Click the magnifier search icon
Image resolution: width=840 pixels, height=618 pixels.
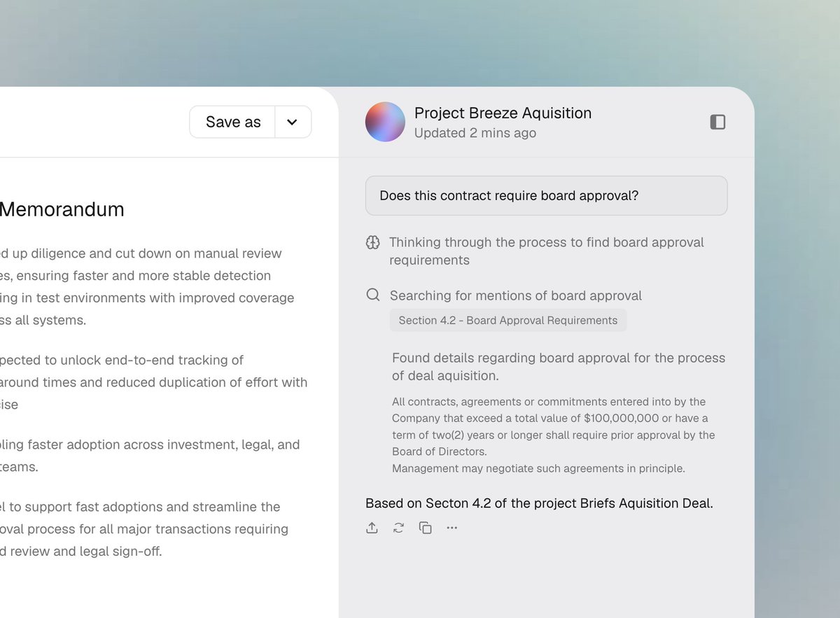[x=373, y=295]
